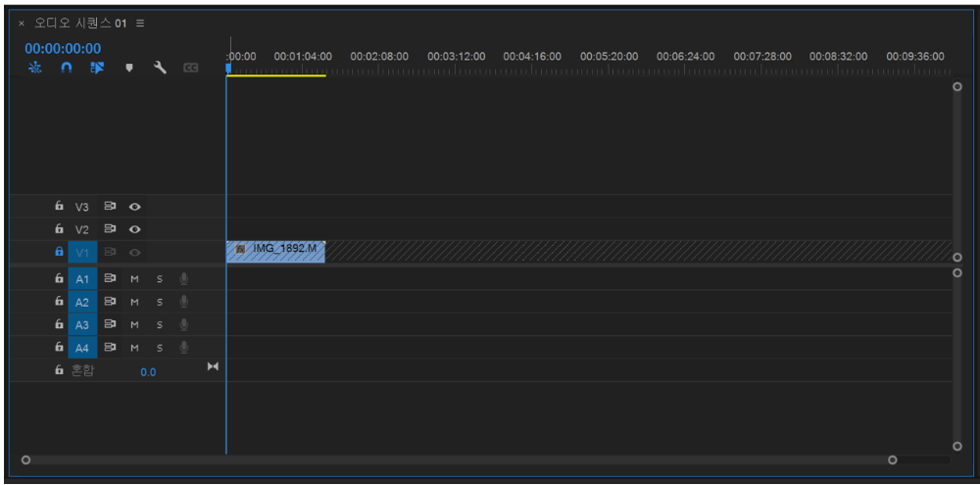
Task: Close the 오디오 시퀀스 01 sequence tab
Action: point(22,24)
